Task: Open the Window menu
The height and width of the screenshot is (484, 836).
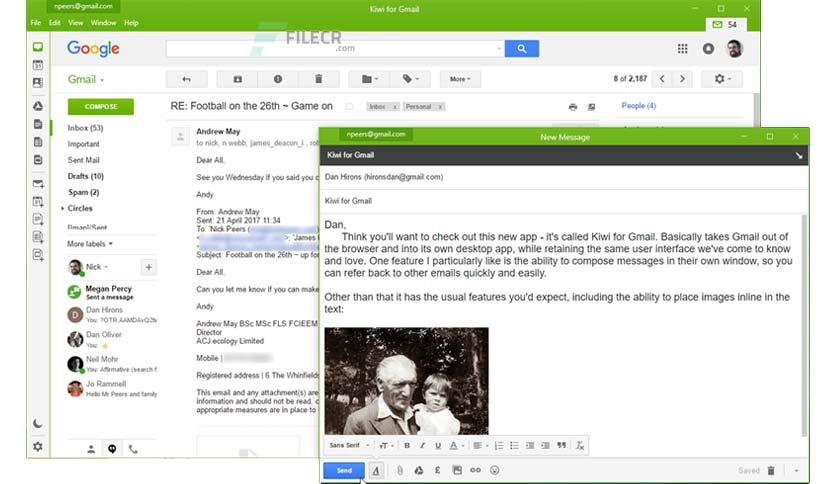Action: pyautogui.click(x=103, y=23)
